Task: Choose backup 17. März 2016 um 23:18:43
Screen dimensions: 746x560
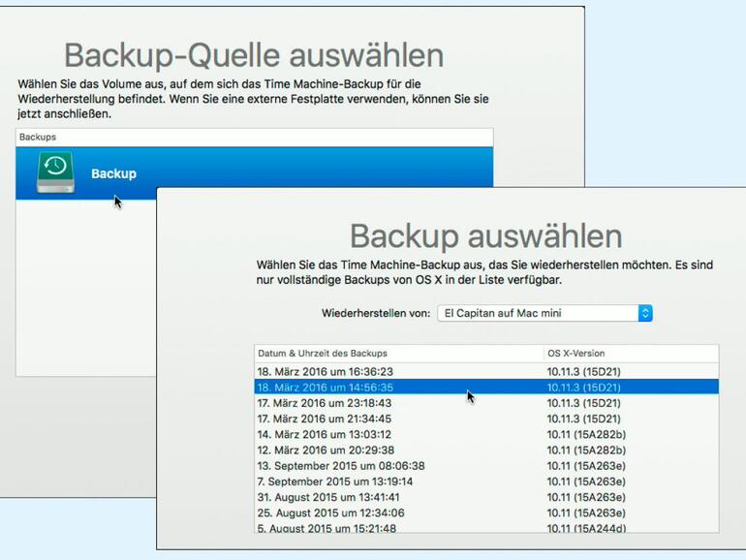Action: pos(326,403)
